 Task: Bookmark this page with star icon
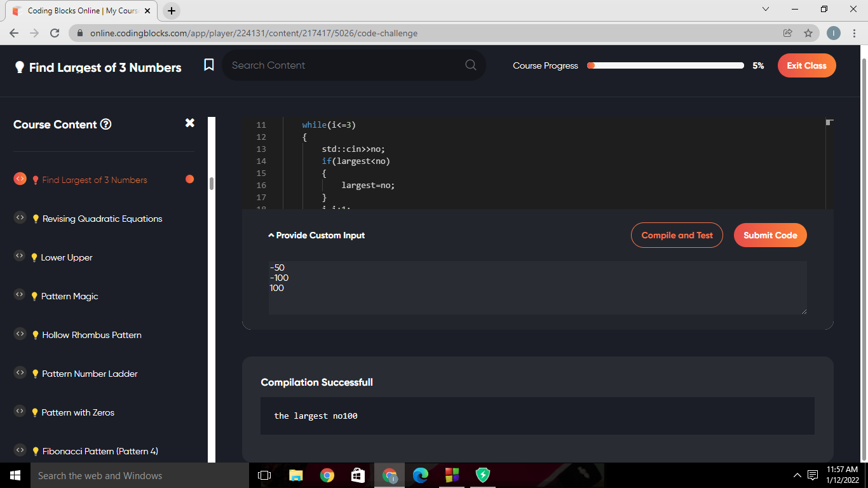(x=808, y=33)
